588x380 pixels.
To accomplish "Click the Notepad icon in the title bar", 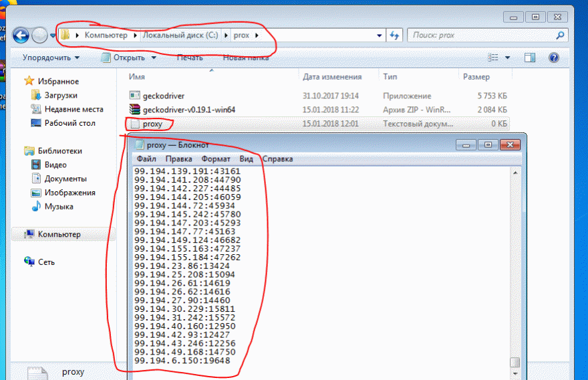I will (140, 145).
